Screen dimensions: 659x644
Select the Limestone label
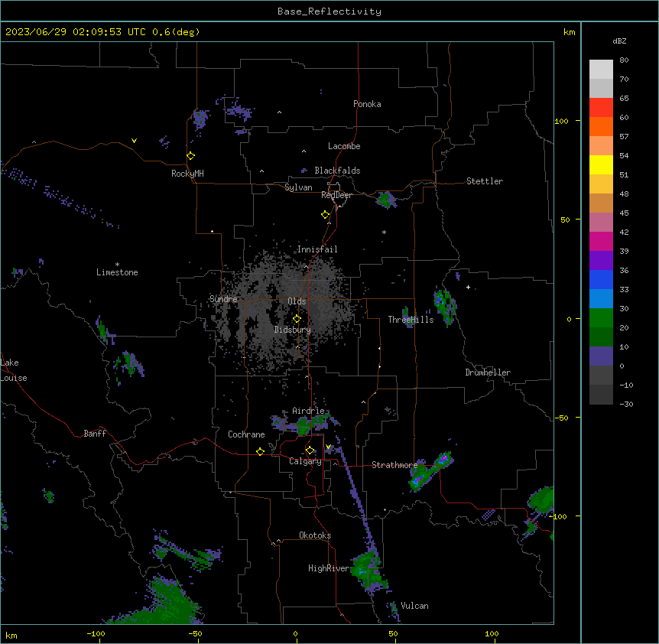pos(117,272)
